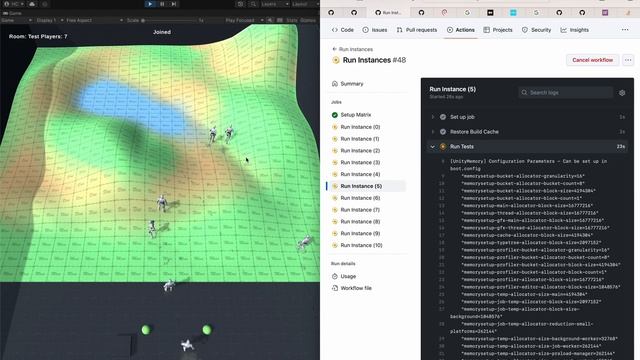Switch to the pink-icon browser tab
The image size is (640, 360).
(444, 13)
